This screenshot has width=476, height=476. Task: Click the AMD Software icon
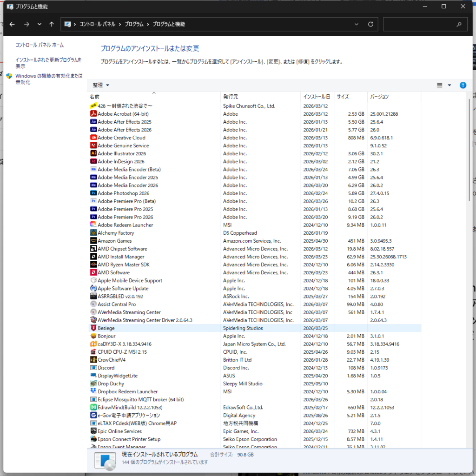[93, 272]
